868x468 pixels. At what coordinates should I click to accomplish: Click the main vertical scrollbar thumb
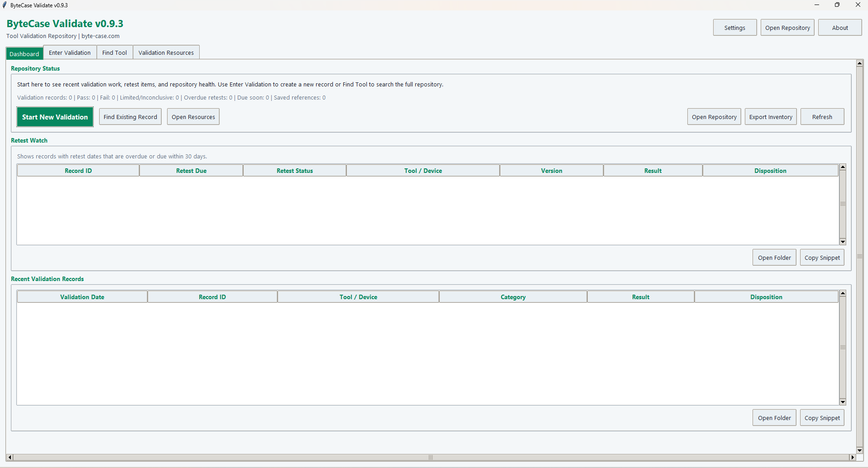point(859,257)
